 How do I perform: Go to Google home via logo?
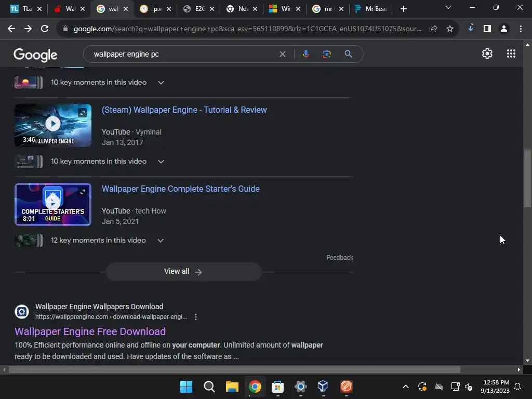tap(35, 55)
